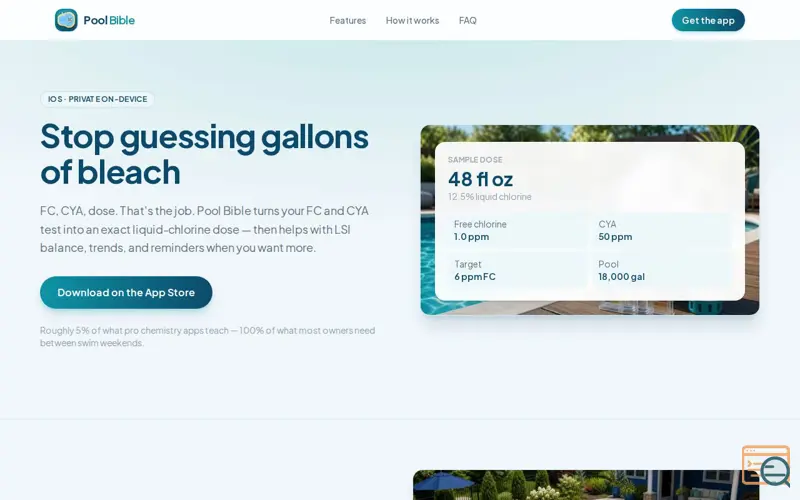Click the SAMPLE DOSE label

pos(475,160)
